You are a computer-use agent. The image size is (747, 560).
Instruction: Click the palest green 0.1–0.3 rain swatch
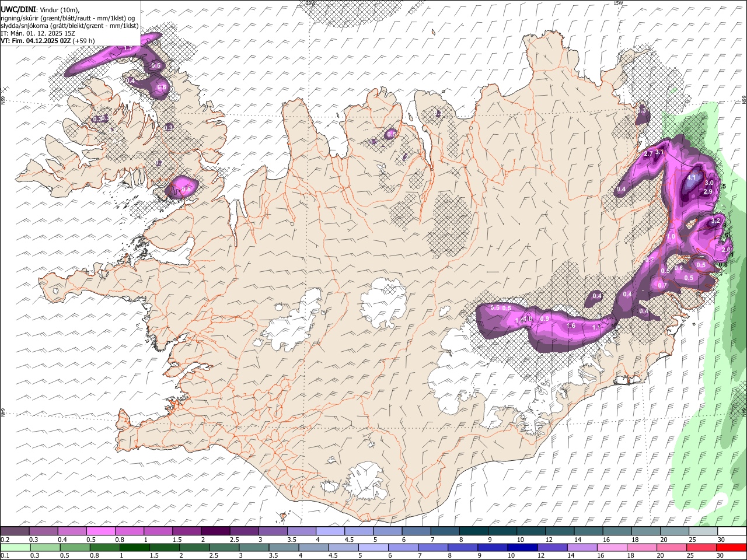click(15, 547)
